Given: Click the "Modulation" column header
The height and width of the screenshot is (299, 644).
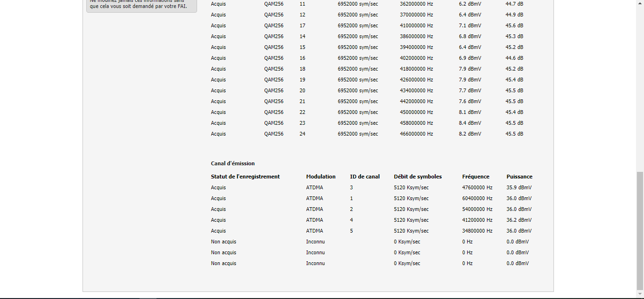Looking at the screenshot, I should (x=321, y=177).
